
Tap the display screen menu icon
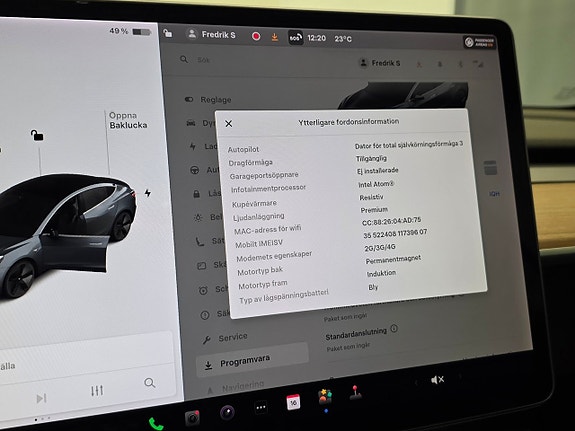click(x=202, y=266)
